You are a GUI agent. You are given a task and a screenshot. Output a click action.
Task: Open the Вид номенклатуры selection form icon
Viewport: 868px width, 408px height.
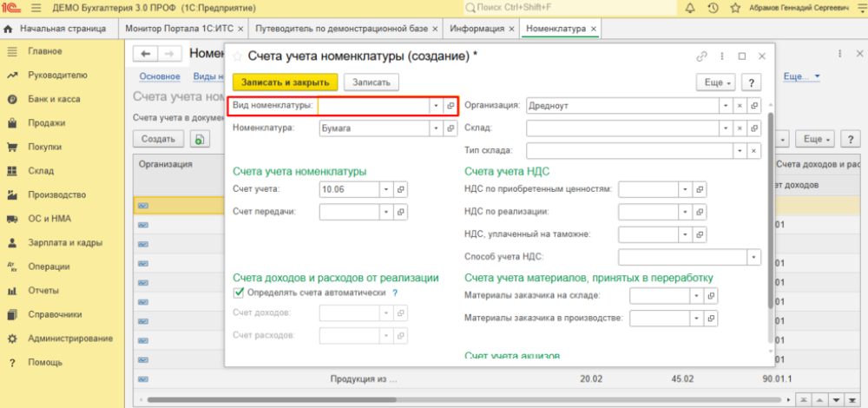click(x=450, y=105)
